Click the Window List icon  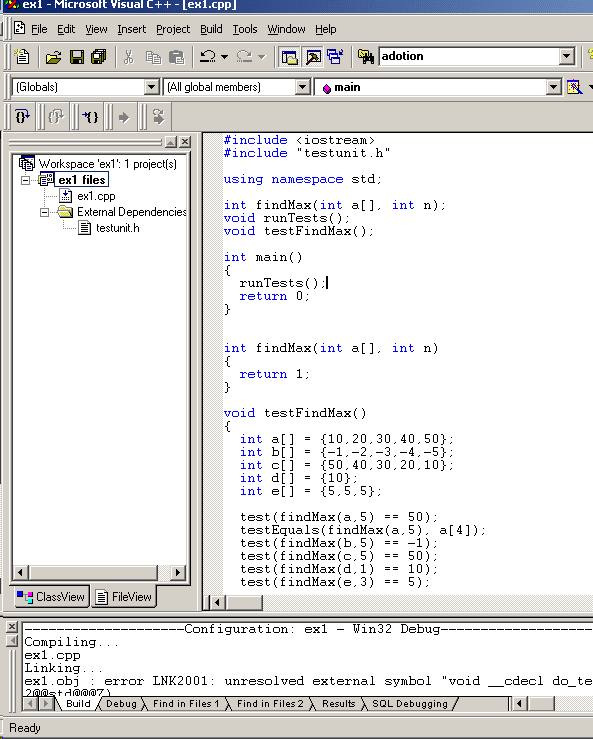[x=335, y=57]
